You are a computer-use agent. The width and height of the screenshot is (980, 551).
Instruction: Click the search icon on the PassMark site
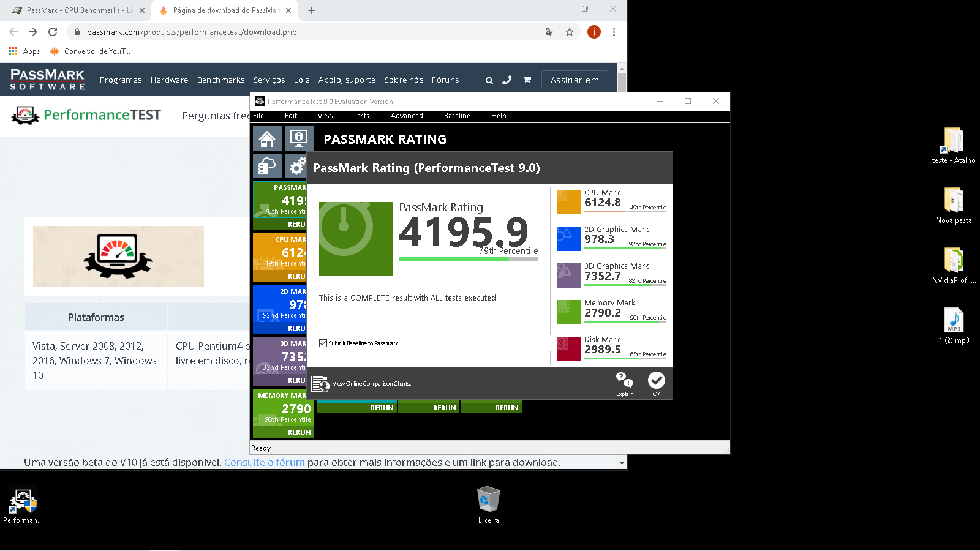[x=489, y=80]
